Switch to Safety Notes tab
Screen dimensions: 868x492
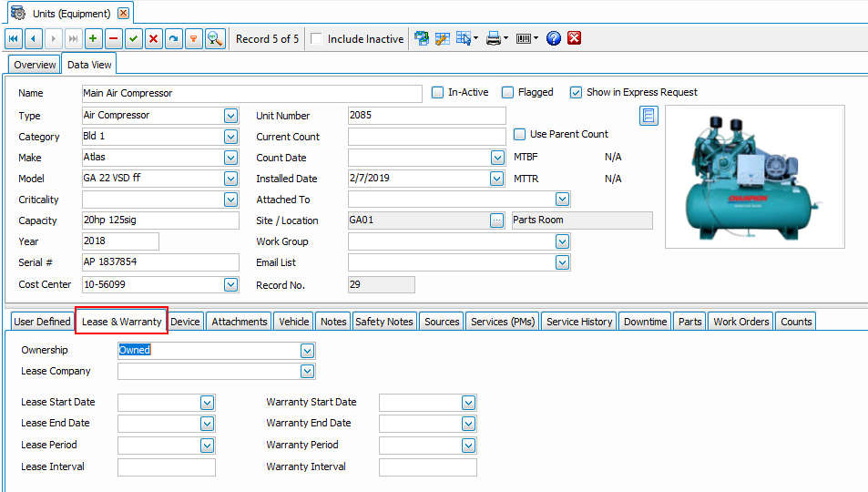[x=384, y=322]
